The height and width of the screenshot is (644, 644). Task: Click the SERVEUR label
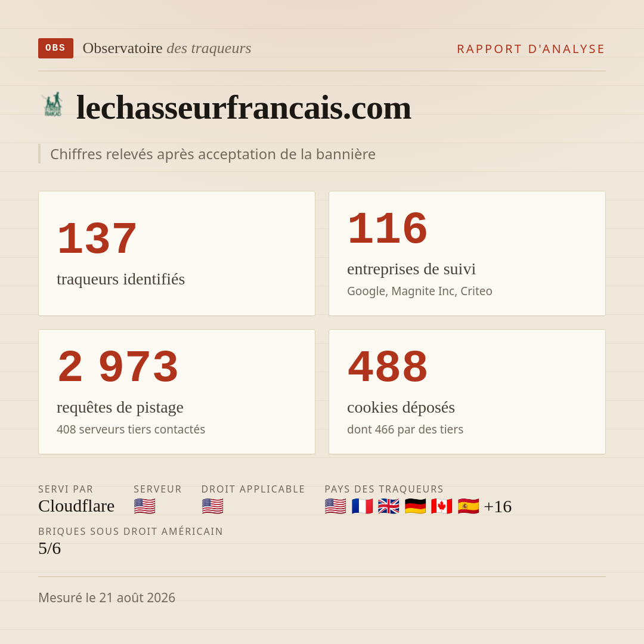[157, 489]
